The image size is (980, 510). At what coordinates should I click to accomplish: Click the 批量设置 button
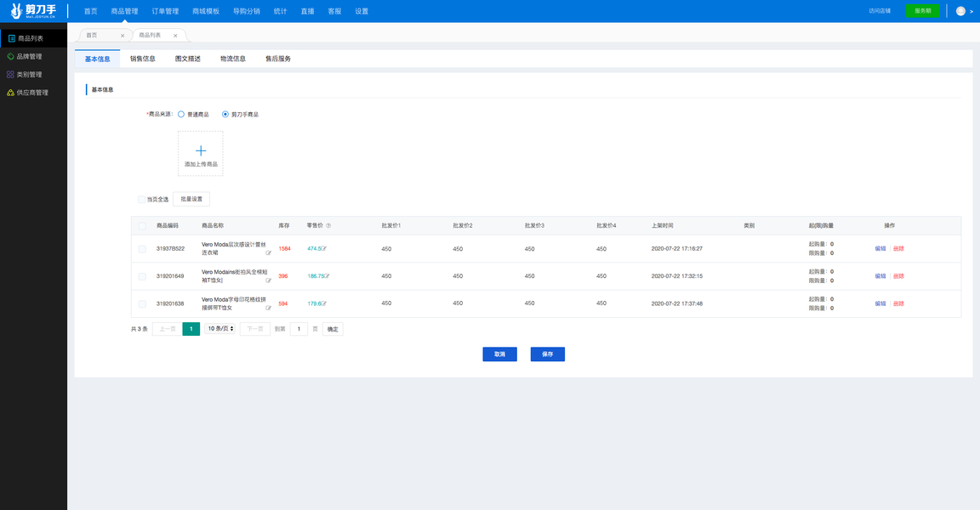pos(191,199)
